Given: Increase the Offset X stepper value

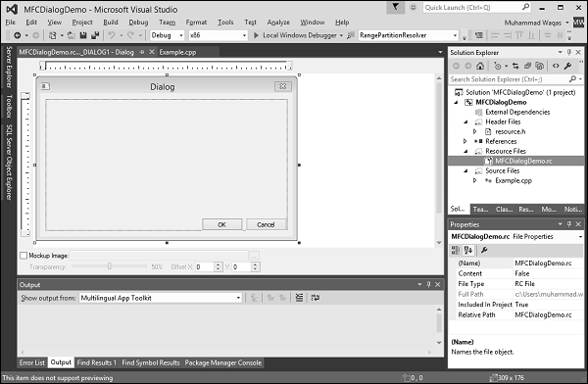Looking at the screenshot, I should pyautogui.click(x=219, y=264).
